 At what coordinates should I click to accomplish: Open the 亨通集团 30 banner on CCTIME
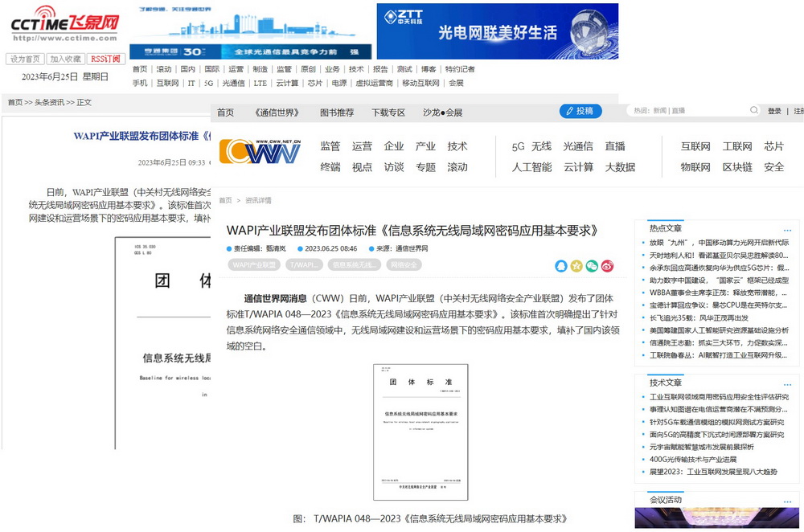pyautogui.click(x=251, y=32)
